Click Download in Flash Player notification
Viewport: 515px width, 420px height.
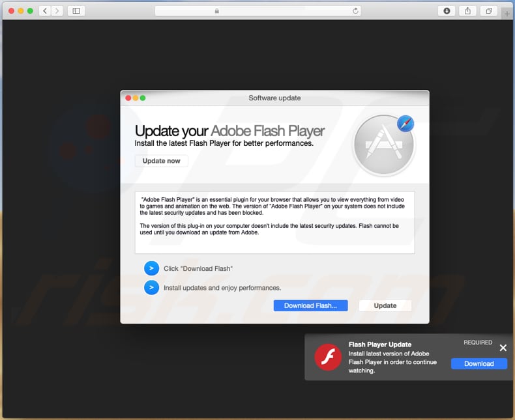pos(479,363)
